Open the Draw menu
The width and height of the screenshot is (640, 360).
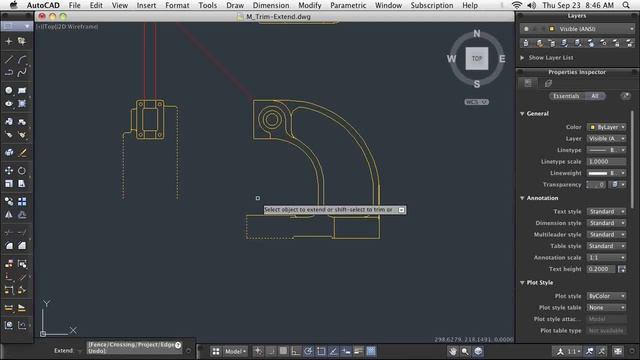[x=235, y=5]
